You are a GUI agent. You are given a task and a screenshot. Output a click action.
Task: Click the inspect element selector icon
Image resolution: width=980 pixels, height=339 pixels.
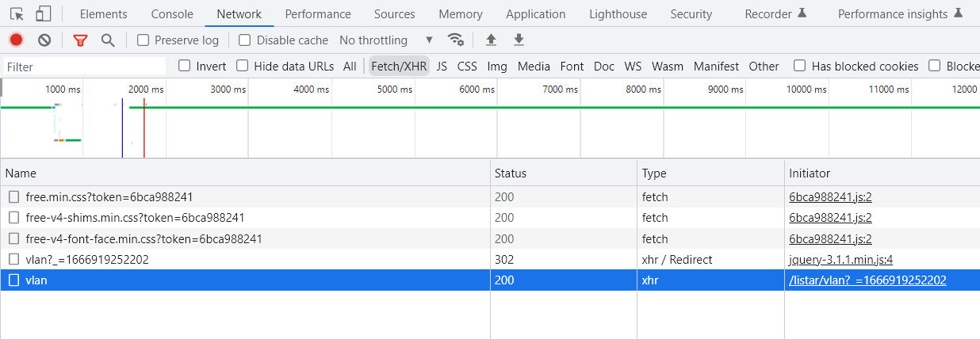click(17, 13)
